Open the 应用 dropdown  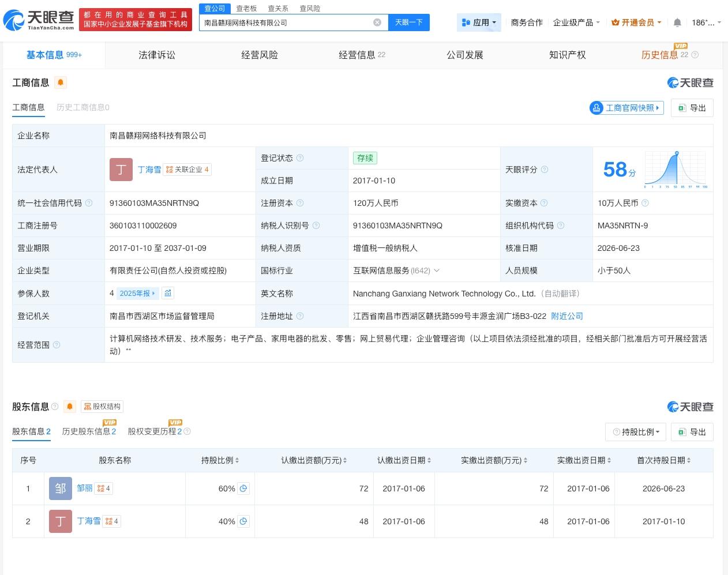point(479,22)
